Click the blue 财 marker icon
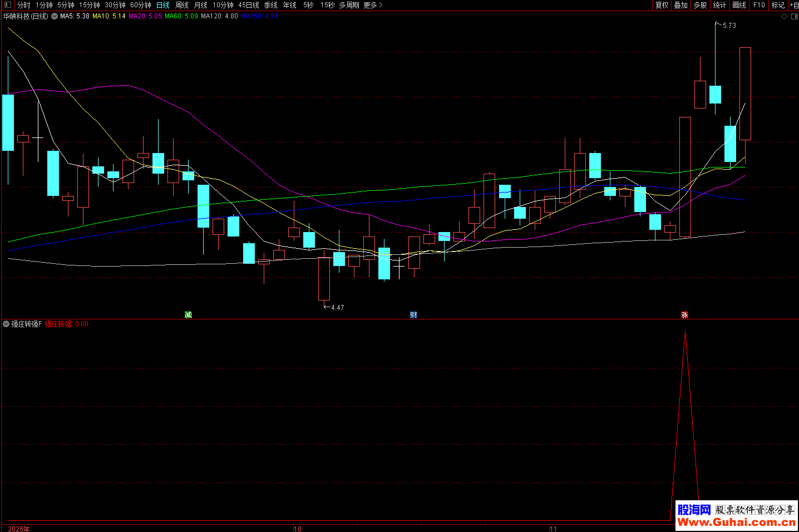 point(413,315)
